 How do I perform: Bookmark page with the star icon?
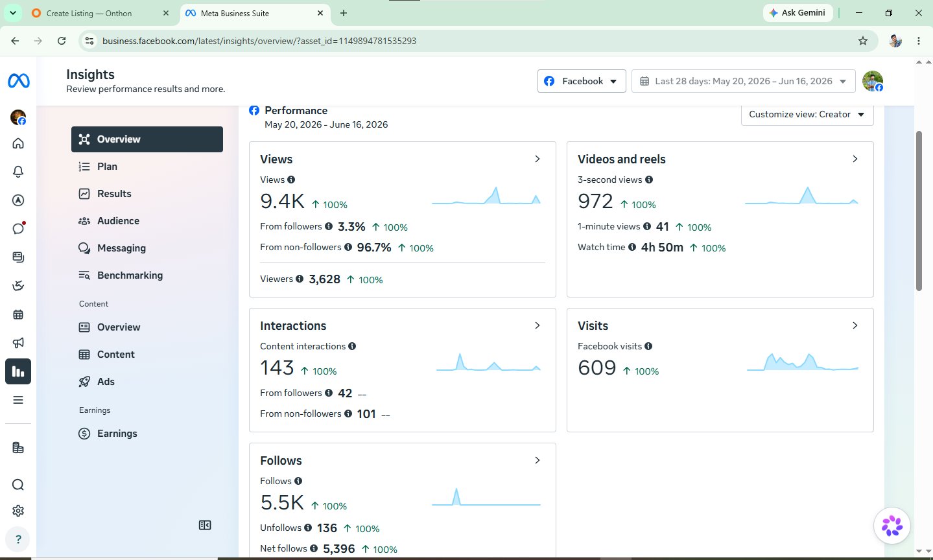click(x=863, y=41)
